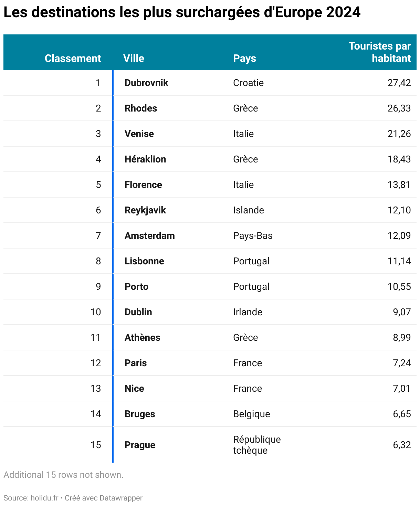Select the Dubrovnik city cell
Screen dimensions: 420x506
point(146,83)
